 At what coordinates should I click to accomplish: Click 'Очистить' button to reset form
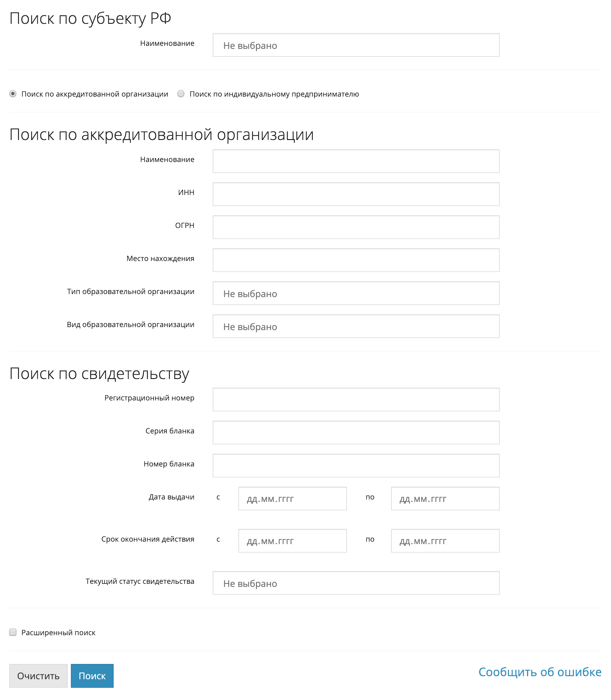click(38, 675)
